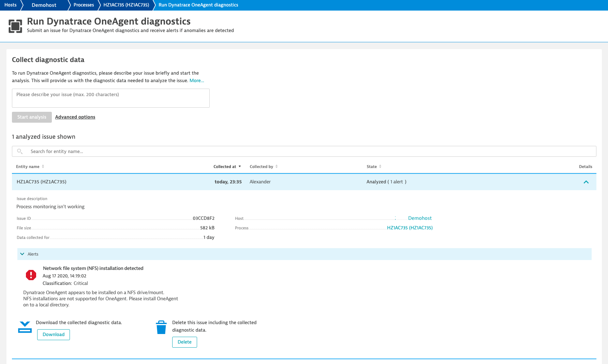Open HZ1AC735 (HZ1AC735) breadcrumb

click(126, 5)
